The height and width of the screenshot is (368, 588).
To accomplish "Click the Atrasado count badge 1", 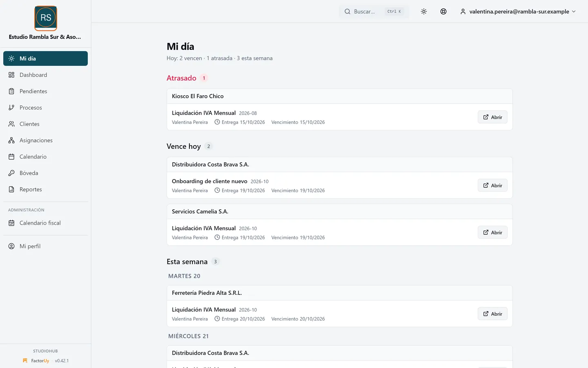I will pos(204,78).
